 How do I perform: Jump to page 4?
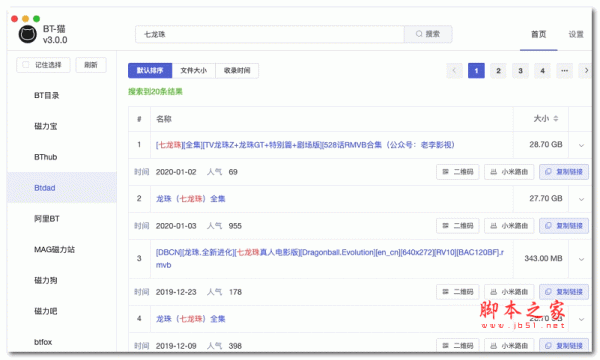click(x=542, y=70)
